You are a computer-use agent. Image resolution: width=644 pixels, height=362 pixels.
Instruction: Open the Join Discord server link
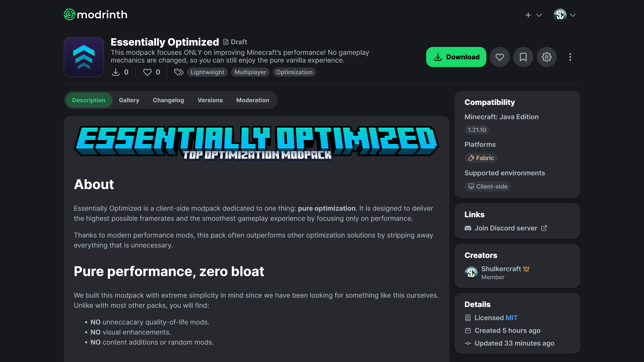tap(505, 228)
